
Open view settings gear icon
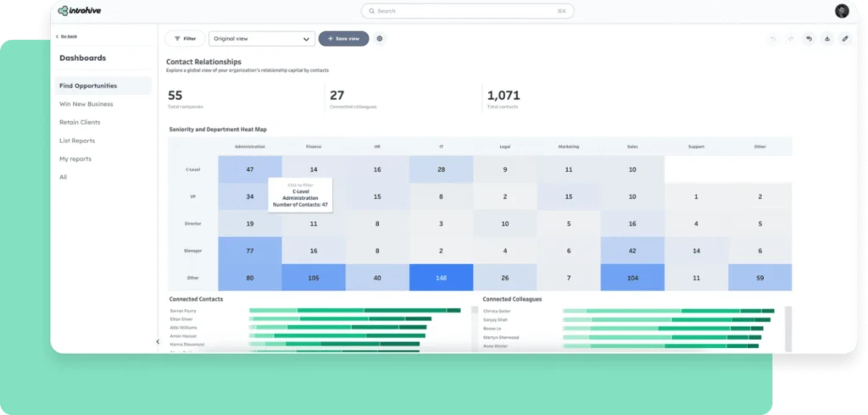pyautogui.click(x=379, y=39)
